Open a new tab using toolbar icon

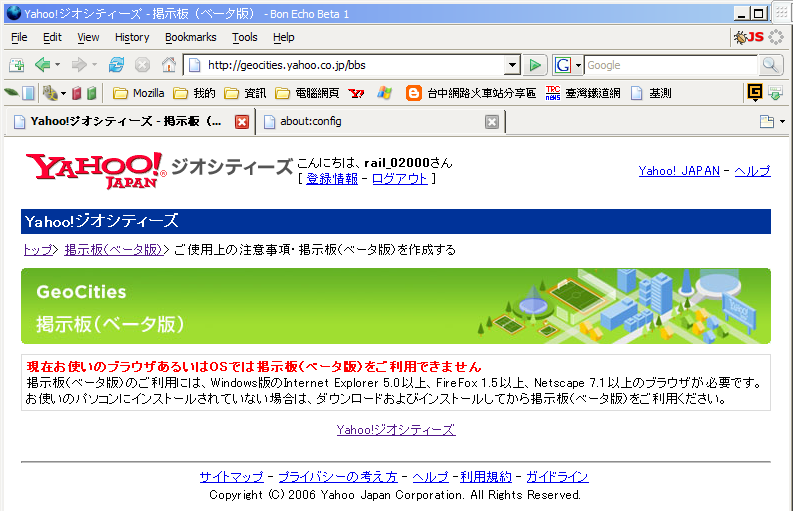point(16,65)
